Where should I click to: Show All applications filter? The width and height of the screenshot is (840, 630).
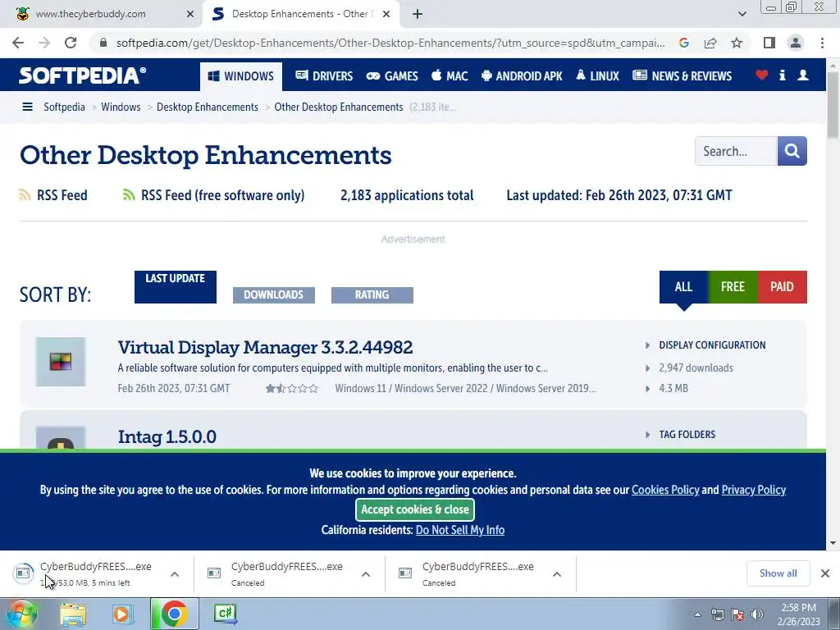(x=683, y=287)
